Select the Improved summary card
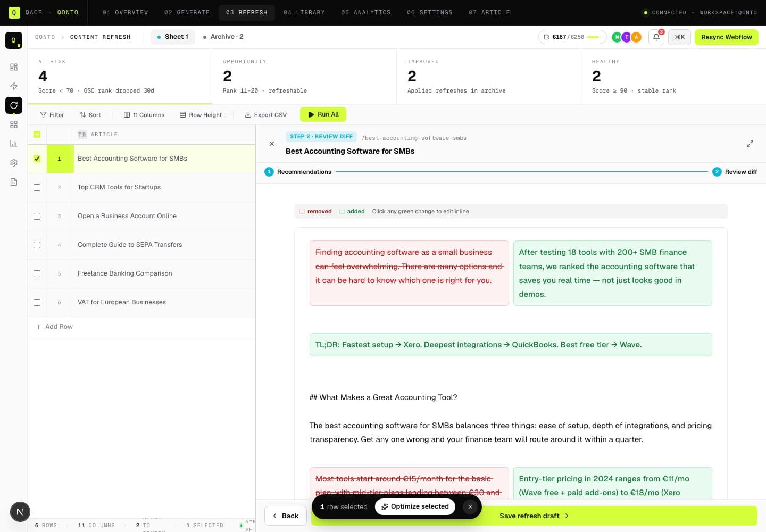Screen dimensions: 766x532 (489, 76)
